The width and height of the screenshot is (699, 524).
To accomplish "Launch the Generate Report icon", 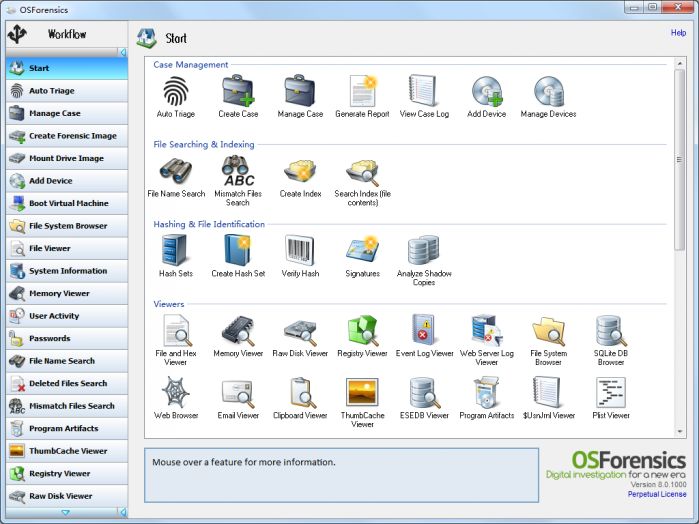I will tap(362, 91).
